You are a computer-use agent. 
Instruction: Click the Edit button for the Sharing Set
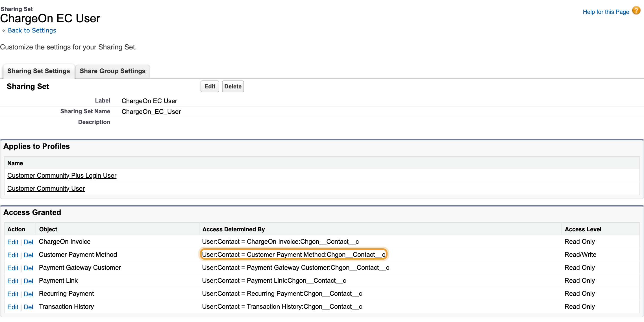click(210, 86)
